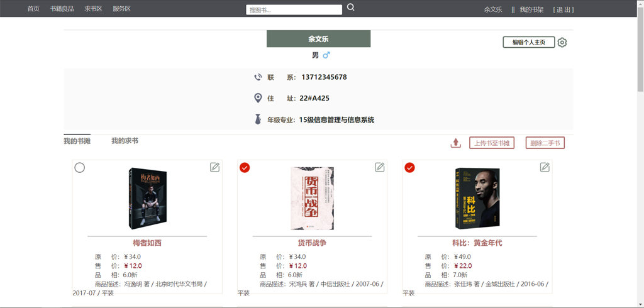The image size is (644, 308).
Task: Click the 编辑个人主页 button
Action: 528,43
